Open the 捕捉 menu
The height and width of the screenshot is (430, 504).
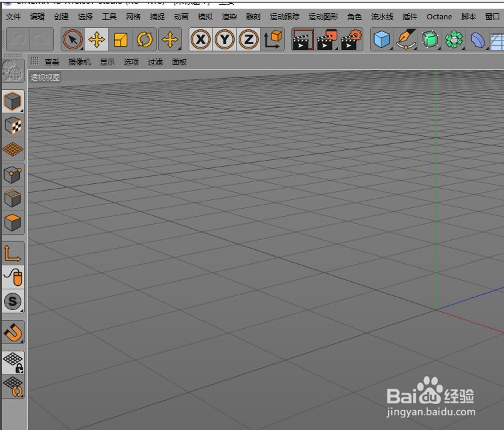point(157,17)
